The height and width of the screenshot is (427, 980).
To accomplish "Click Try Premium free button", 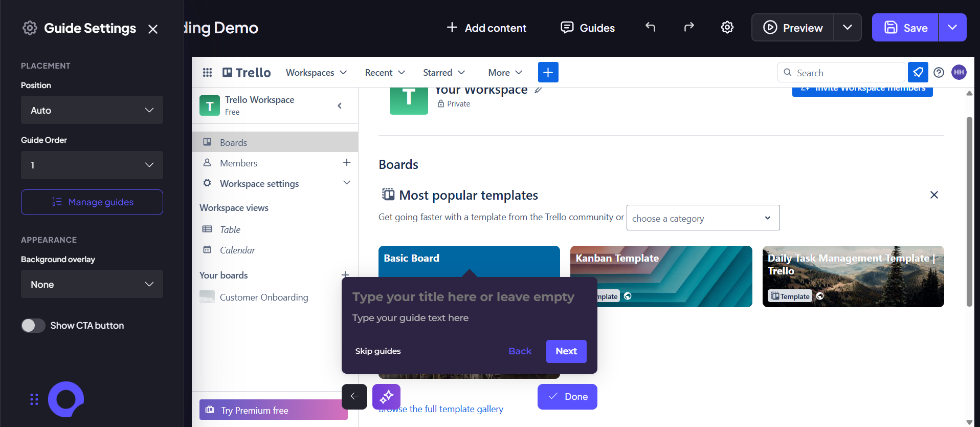I will (274, 410).
